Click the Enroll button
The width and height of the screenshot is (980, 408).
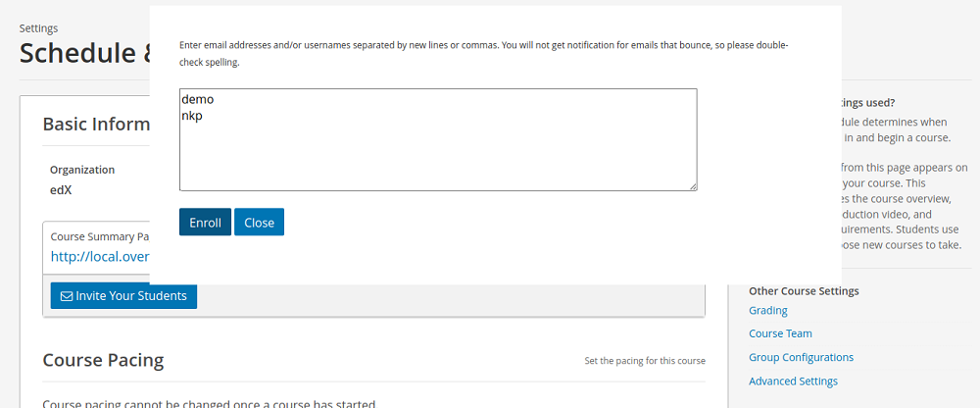[205, 223]
